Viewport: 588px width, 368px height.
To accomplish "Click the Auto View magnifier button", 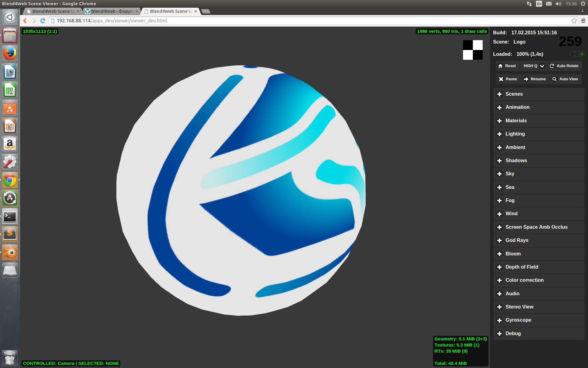I will point(565,79).
